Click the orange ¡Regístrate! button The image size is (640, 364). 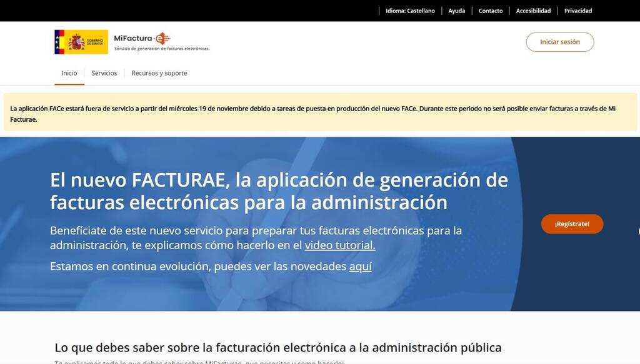pyautogui.click(x=572, y=224)
